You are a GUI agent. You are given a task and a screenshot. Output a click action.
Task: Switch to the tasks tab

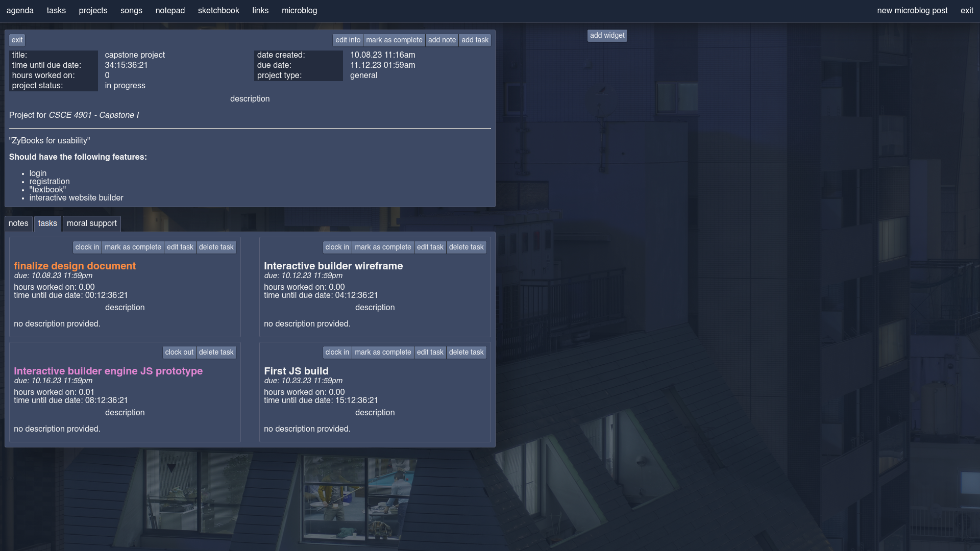point(47,223)
